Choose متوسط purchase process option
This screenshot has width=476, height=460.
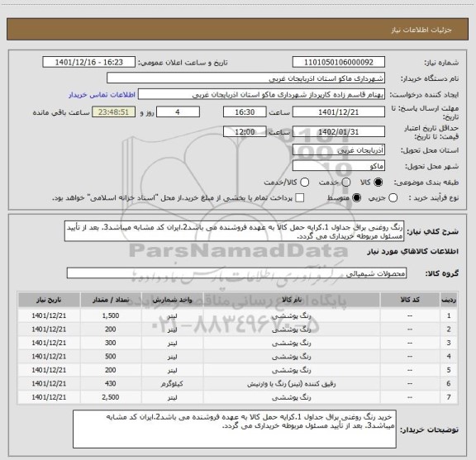[356, 198]
